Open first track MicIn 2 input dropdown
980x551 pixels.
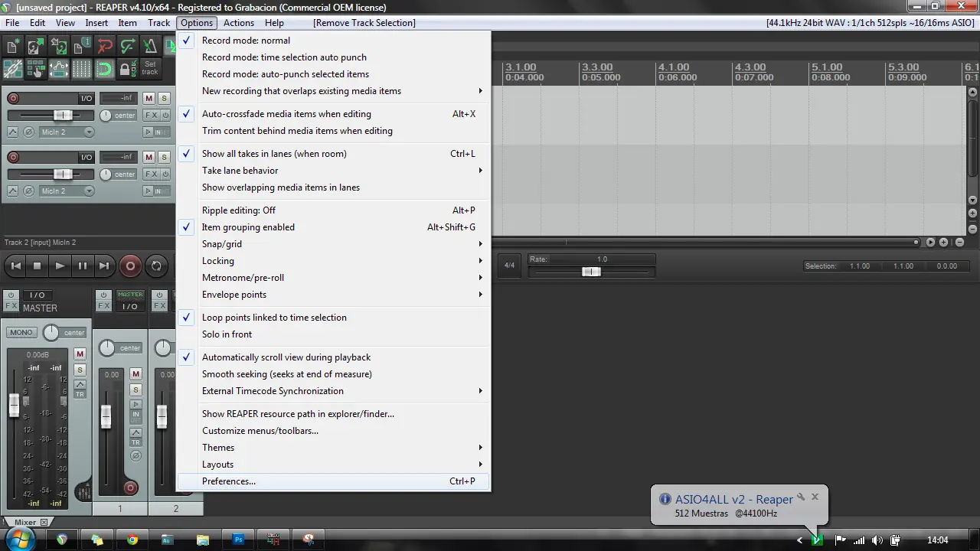tap(67, 132)
